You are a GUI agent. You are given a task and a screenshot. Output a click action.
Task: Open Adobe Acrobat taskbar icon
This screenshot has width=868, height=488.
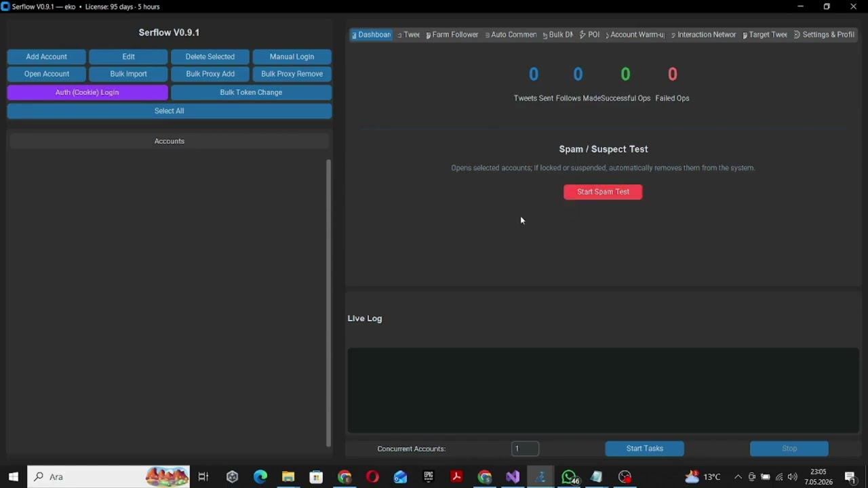[x=456, y=476]
